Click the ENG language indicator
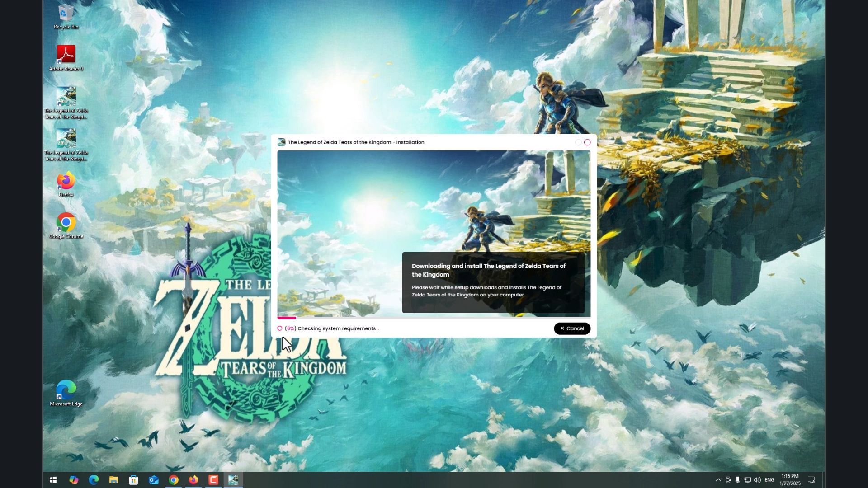This screenshot has height=488, width=868. [x=769, y=480]
